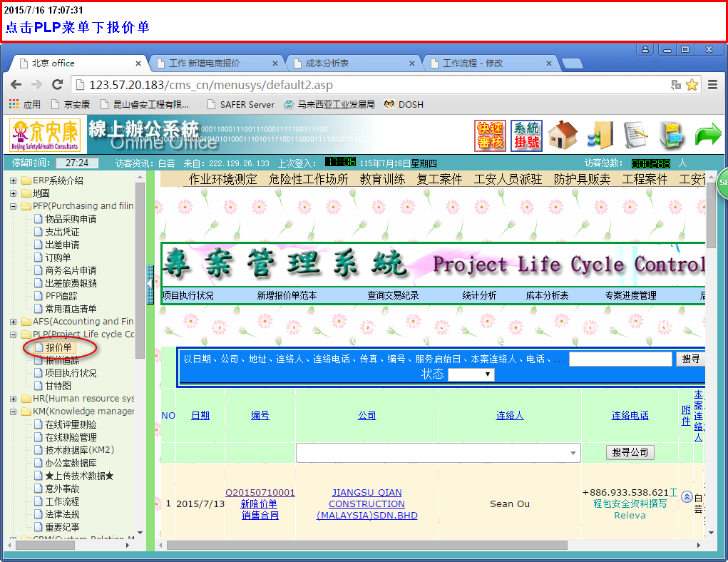Open the notepad with pencil icon
This screenshot has width=728, height=562.
click(635, 136)
